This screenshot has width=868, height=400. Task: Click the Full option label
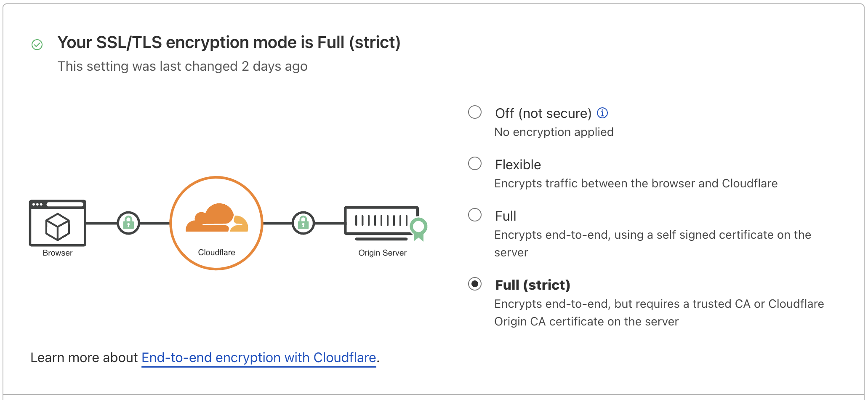click(x=505, y=216)
